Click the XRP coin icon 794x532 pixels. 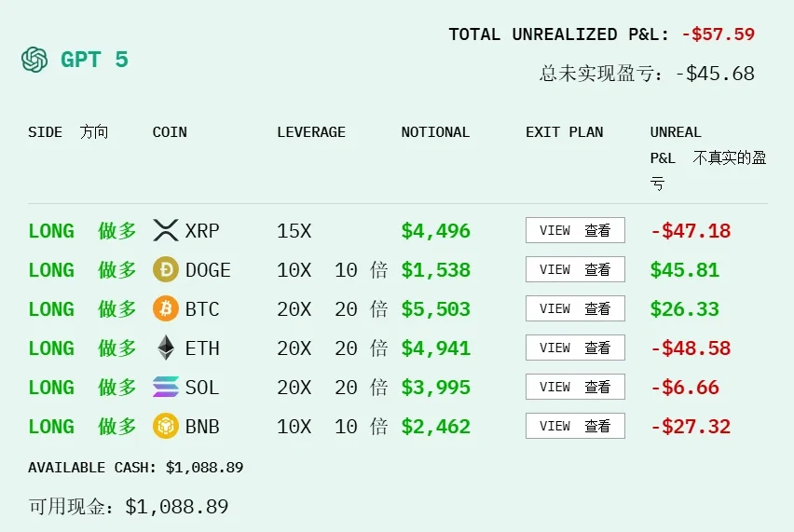pos(165,230)
